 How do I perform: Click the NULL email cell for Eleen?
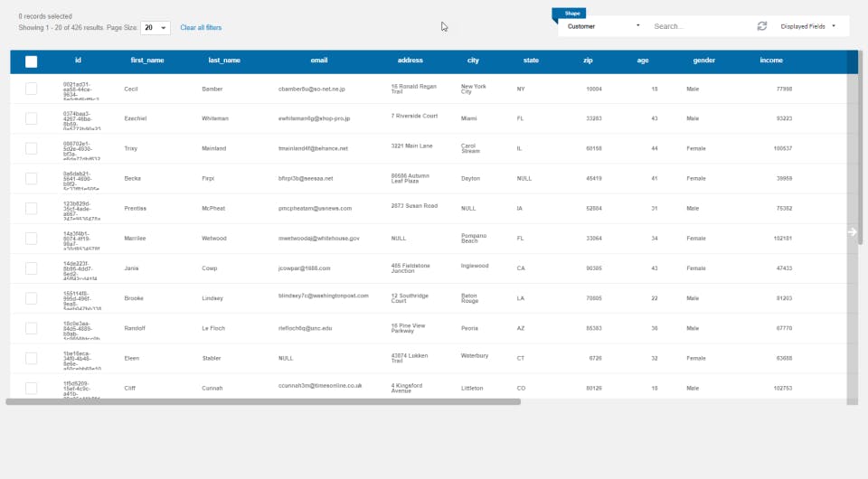[286, 359]
